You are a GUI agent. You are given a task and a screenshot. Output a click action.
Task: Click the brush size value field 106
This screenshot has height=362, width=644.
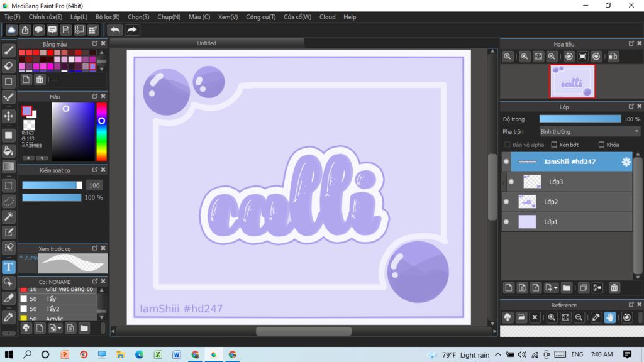pos(94,185)
